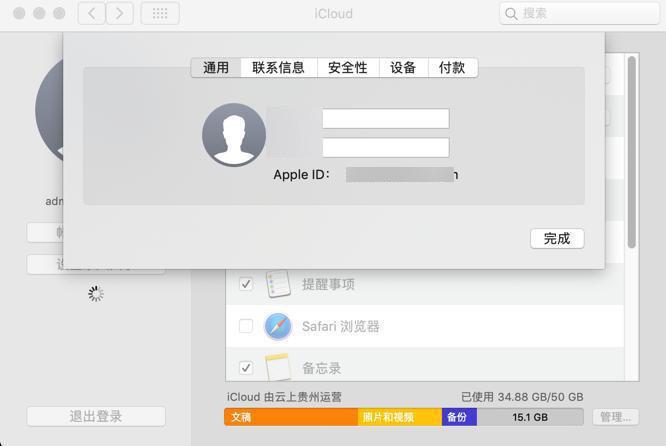Click the 退出登录 button
666x446 pixels.
coord(96,416)
